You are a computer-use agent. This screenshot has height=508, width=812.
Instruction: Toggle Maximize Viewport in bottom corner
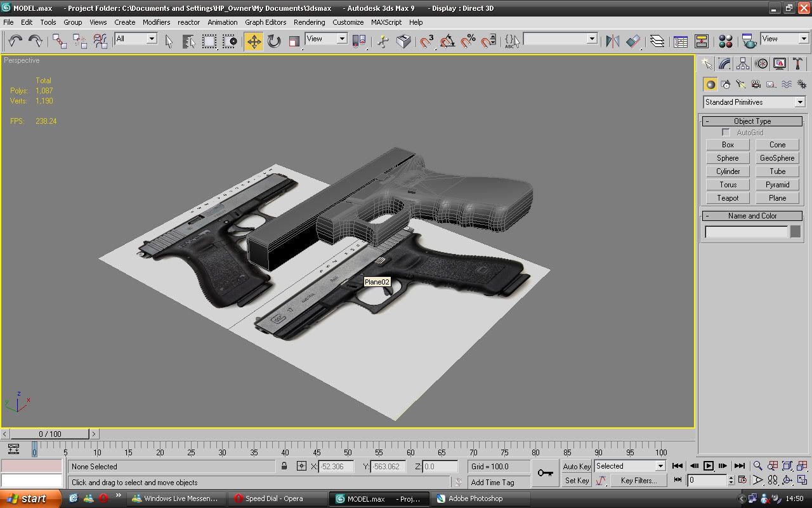point(802,480)
